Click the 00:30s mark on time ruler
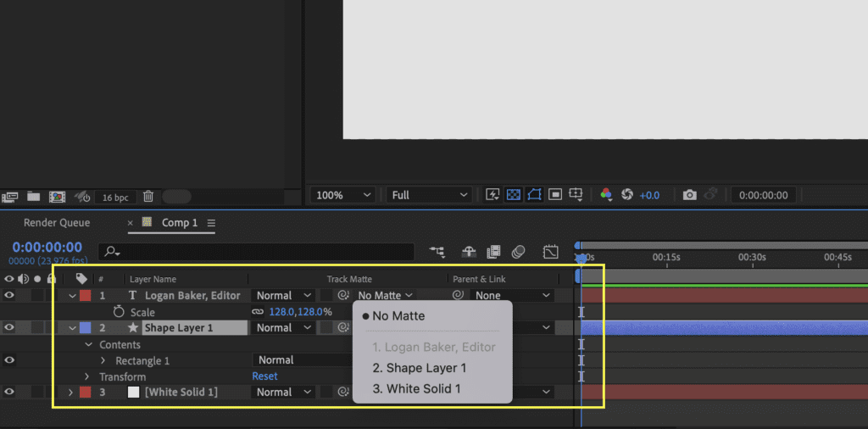 point(752,258)
